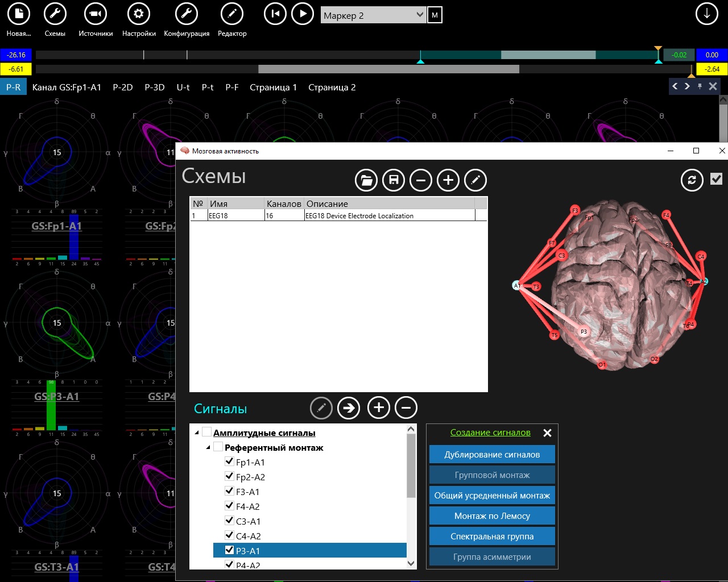This screenshot has width=728, height=582.
Task: Add a signal with plus icon beside Сигналы
Action: 379,408
